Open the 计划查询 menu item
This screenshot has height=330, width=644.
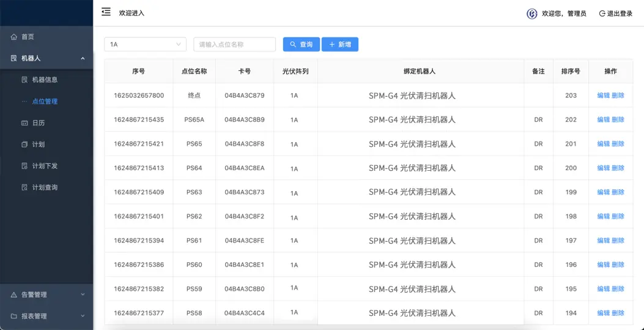pos(45,187)
